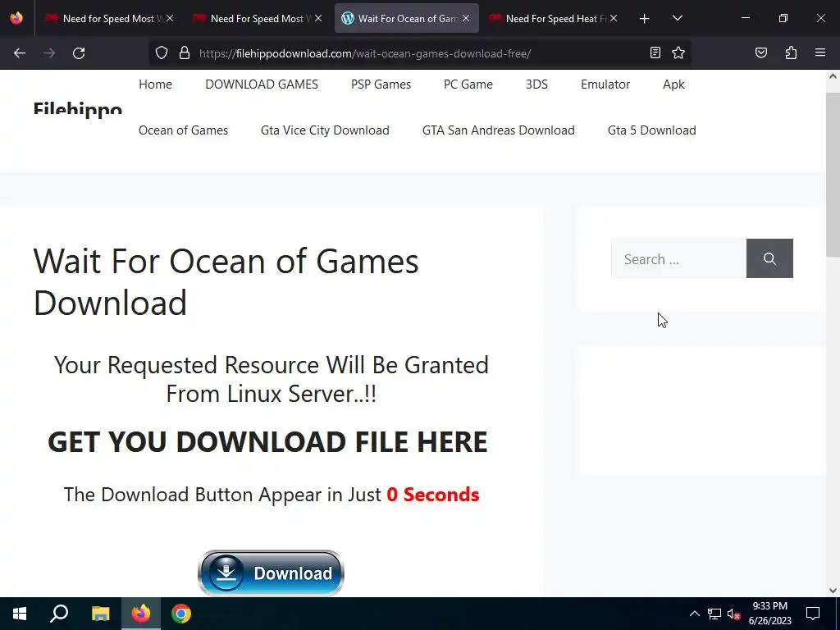Reload the current page
Image resolution: width=840 pixels, height=630 pixels.
pos(79,53)
